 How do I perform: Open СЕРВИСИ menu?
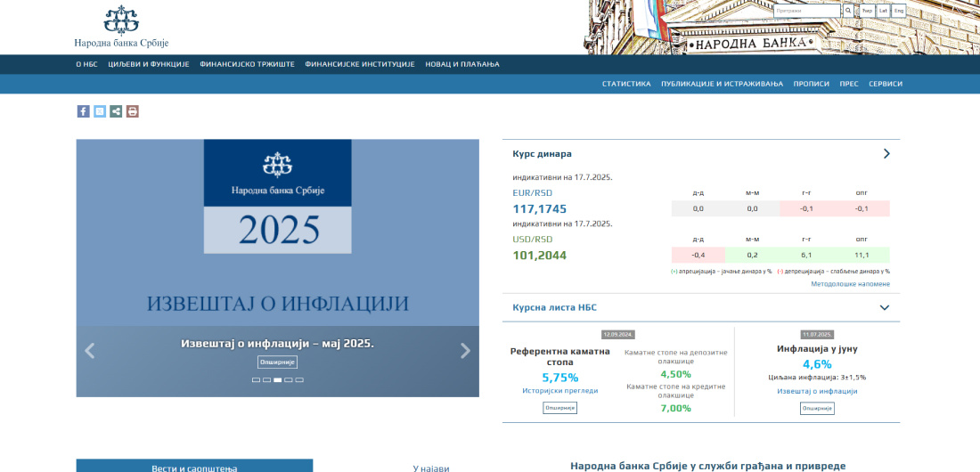886,84
